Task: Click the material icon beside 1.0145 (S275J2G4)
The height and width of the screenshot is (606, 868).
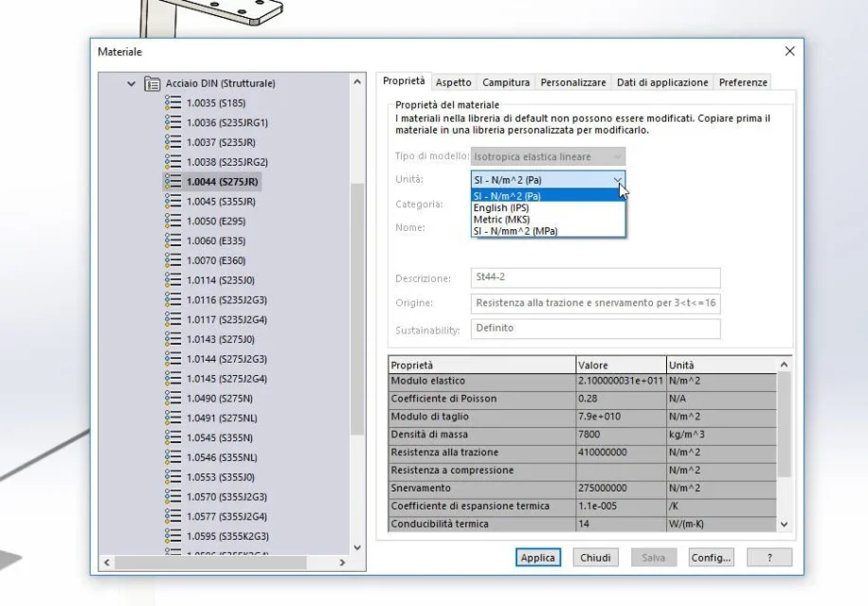Action: coord(172,379)
